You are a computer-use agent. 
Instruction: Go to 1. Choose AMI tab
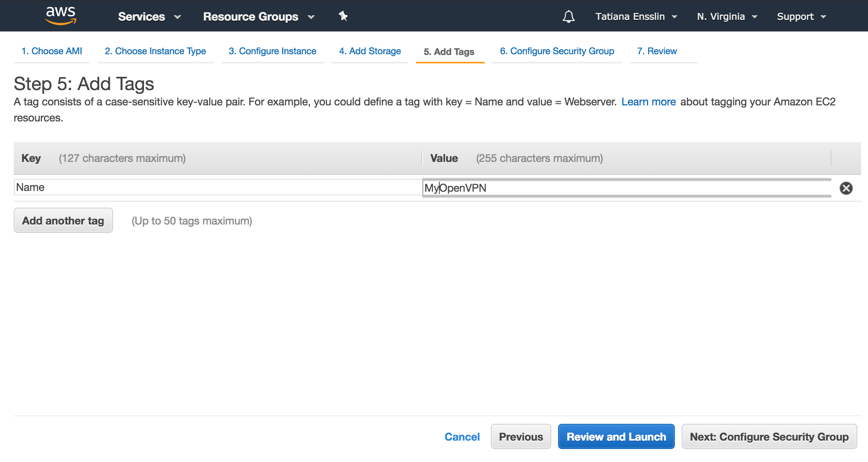point(52,51)
